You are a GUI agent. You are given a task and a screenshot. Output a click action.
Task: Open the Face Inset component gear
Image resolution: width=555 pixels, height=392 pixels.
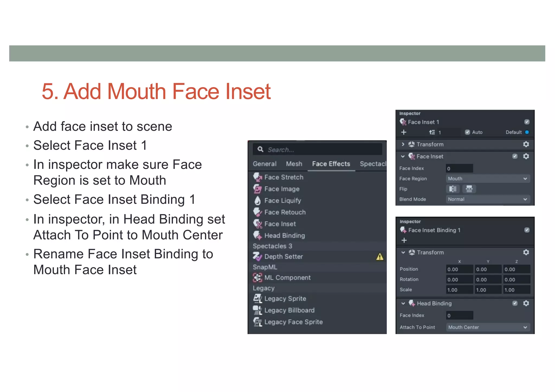(526, 156)
